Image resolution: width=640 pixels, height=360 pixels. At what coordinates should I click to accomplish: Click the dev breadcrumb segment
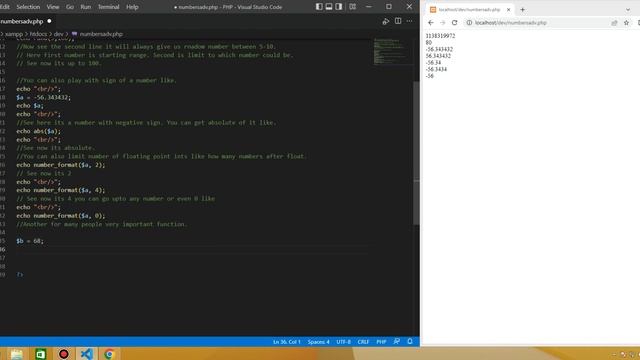pos(58,34)
